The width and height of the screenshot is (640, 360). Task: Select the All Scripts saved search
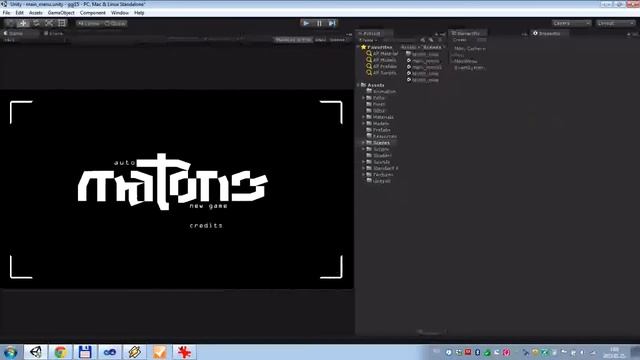click(381, 73)
